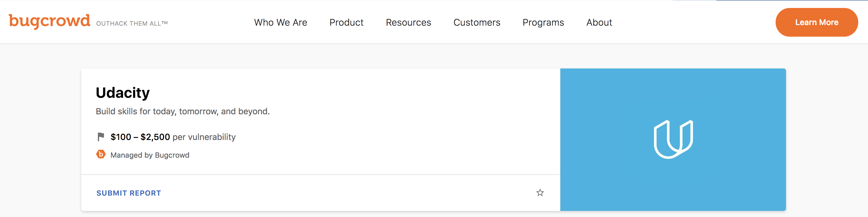Click the $100 – $2,500 reward amount

point(140,137)
